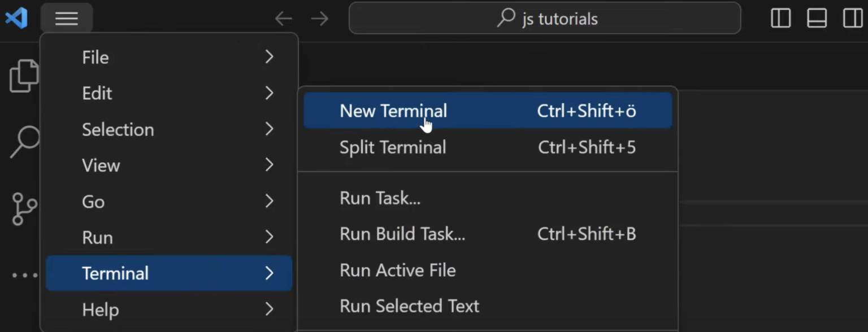868x332 pixels.
Task: Click the back navigation arrow
Action: point(283,19)
